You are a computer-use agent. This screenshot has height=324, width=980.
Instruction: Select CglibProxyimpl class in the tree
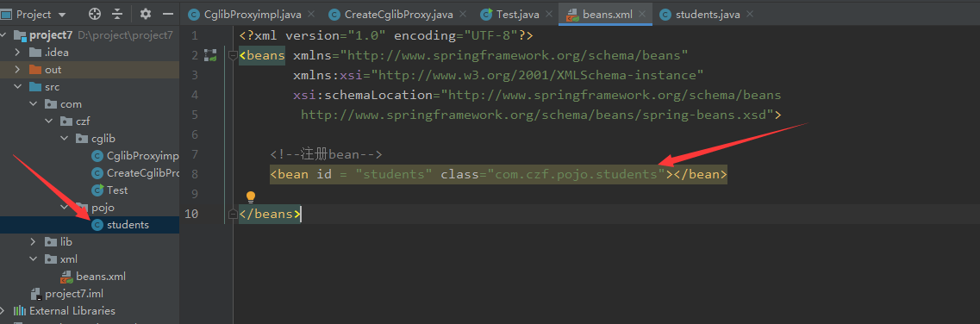pos(90,155)
